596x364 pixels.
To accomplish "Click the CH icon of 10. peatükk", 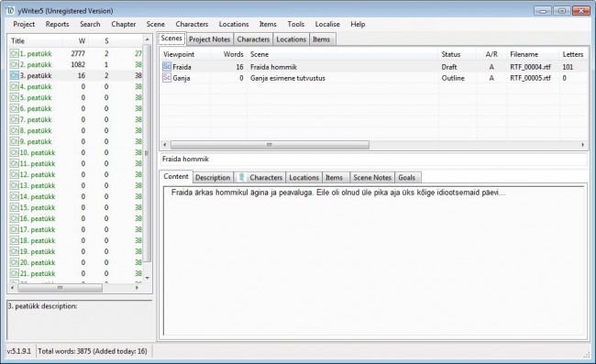I will click(14, 153).
